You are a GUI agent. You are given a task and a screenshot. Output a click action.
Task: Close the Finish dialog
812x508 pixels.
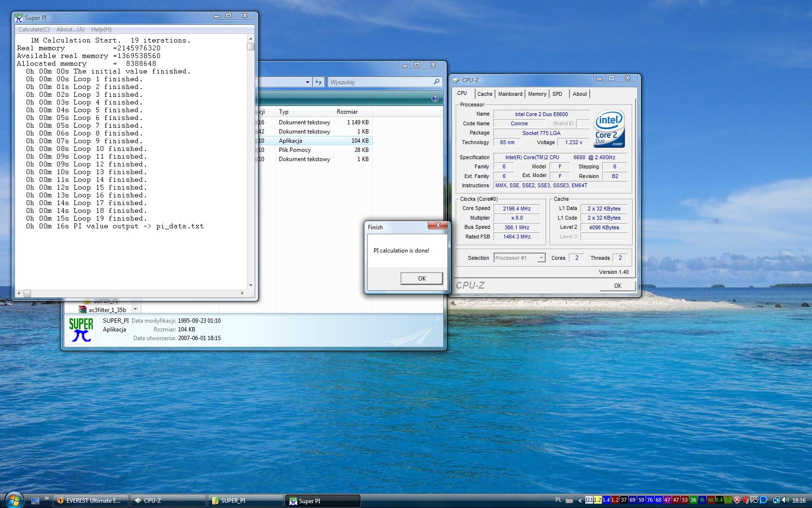tap(438, 225)
